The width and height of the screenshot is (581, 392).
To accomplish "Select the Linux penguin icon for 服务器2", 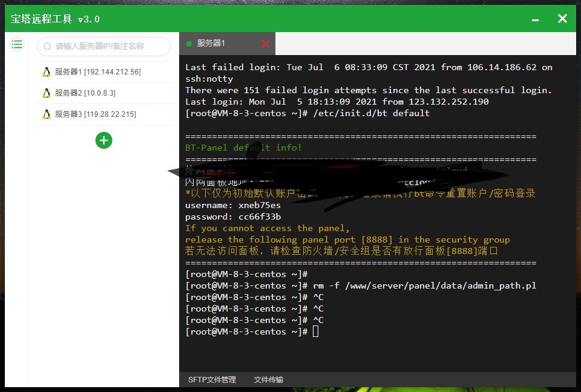I will click(47, 93).
